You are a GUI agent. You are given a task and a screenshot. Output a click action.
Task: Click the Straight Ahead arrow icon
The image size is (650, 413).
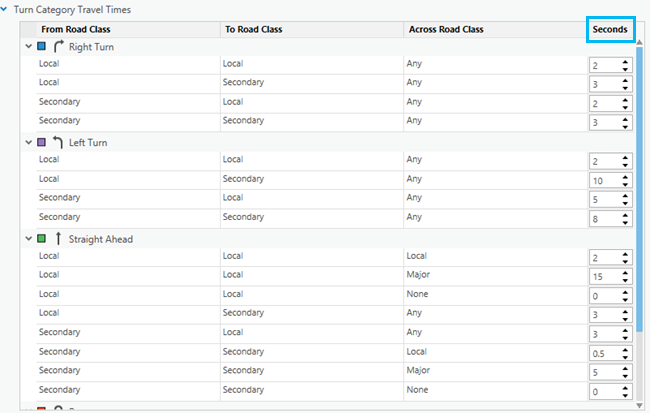pyautogui.click(x=58, y=239)
